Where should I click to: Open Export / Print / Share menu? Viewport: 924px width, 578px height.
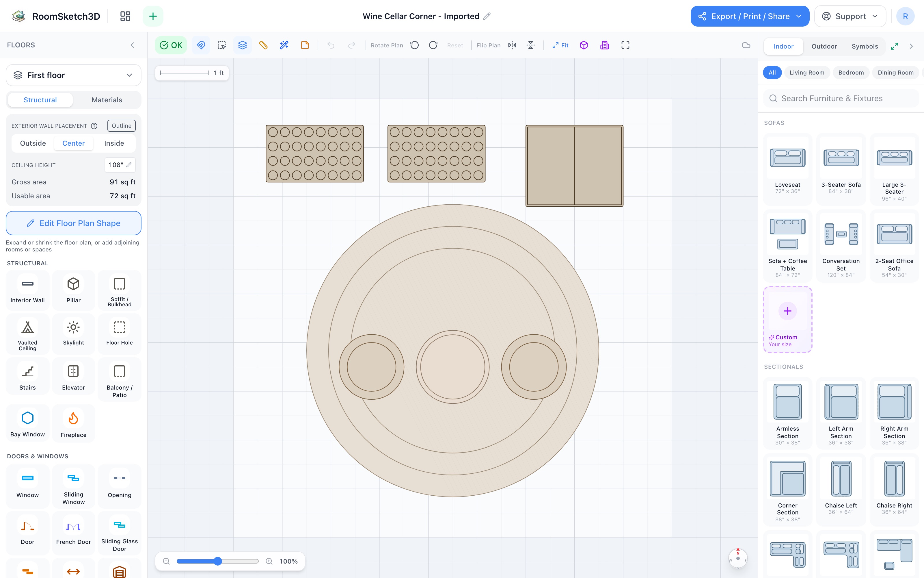(x=750, y=16)
